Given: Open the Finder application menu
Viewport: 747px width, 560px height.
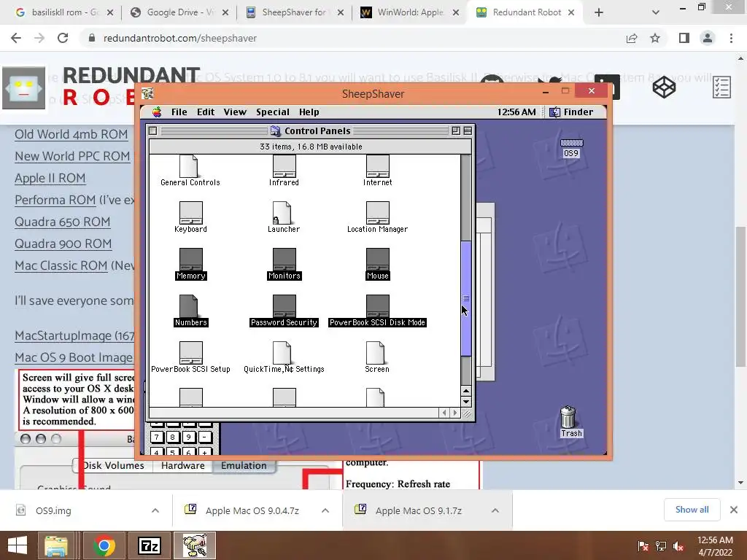Looking at the screenshot, I should coord(572,112).
